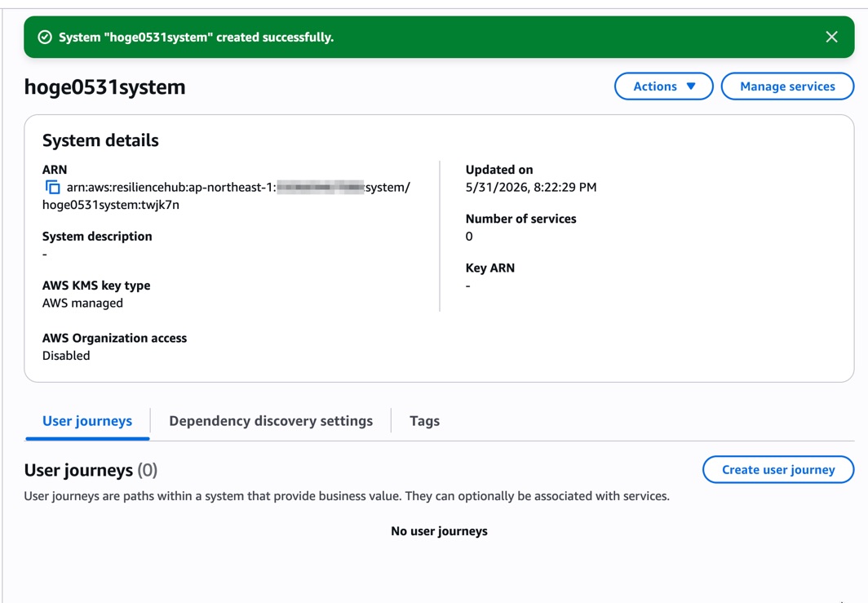Click the System description label
Screen dimensions: 868x603
pos(97,237)
